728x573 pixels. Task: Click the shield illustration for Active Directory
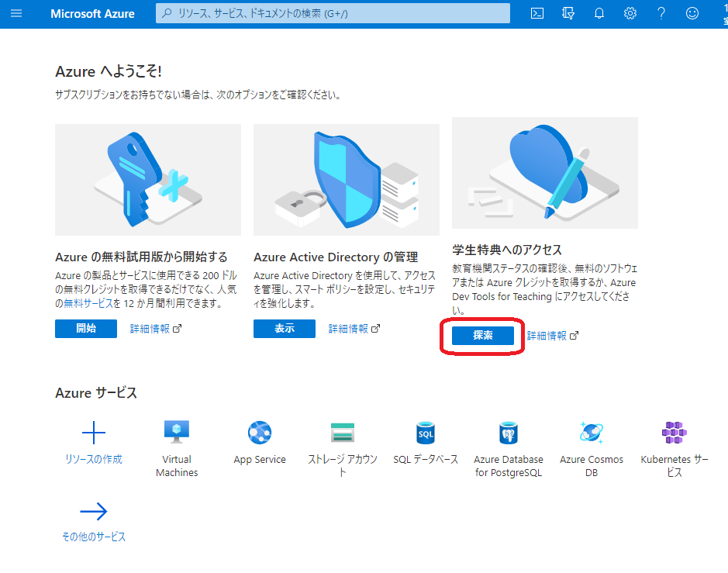coord(347,180)
